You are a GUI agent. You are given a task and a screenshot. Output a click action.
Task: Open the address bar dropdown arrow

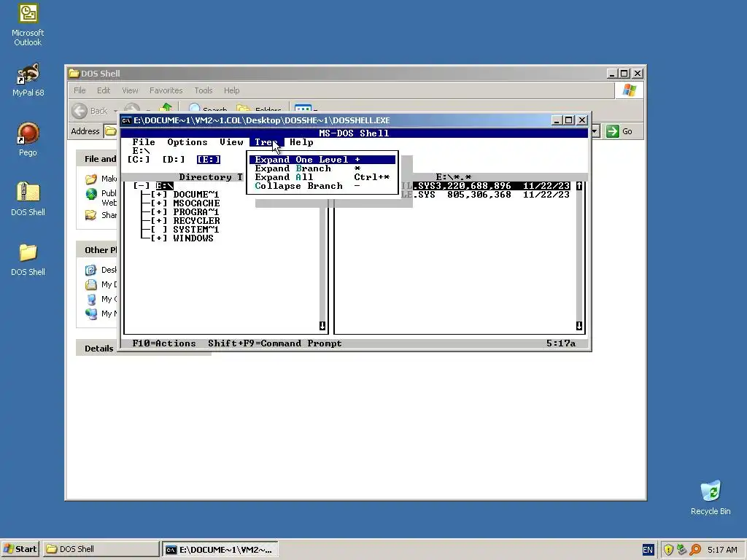pyautogui.click(x=595, y=131)
